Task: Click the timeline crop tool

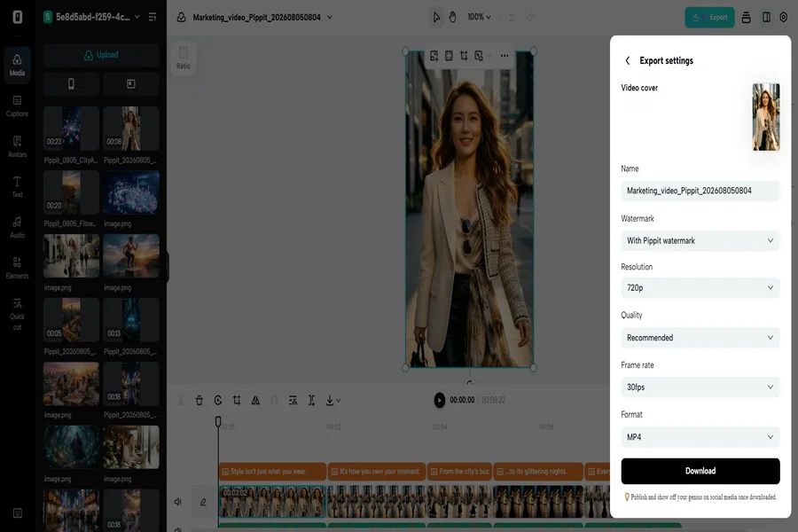Action: click(237, 401)
